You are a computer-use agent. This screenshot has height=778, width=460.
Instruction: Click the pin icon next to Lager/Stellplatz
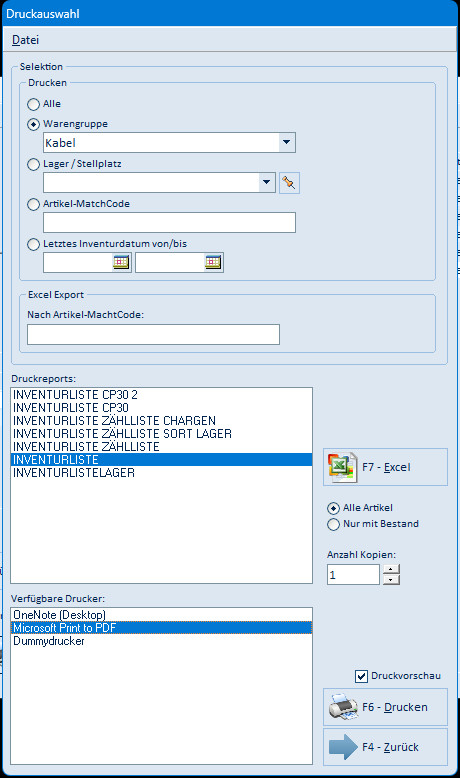[289, 183]
